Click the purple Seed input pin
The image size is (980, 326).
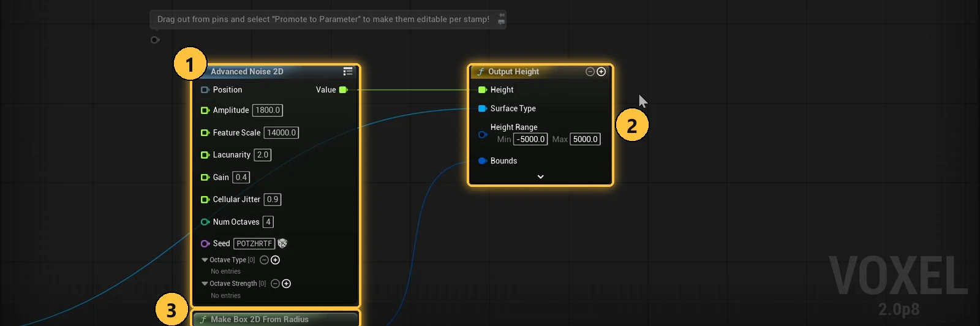pos(205,244)
